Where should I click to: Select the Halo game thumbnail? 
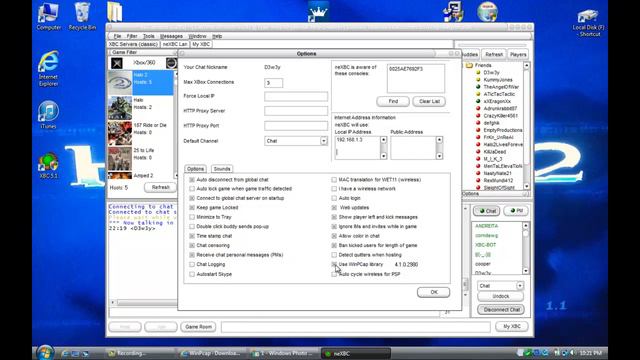[x=120, y=108]
